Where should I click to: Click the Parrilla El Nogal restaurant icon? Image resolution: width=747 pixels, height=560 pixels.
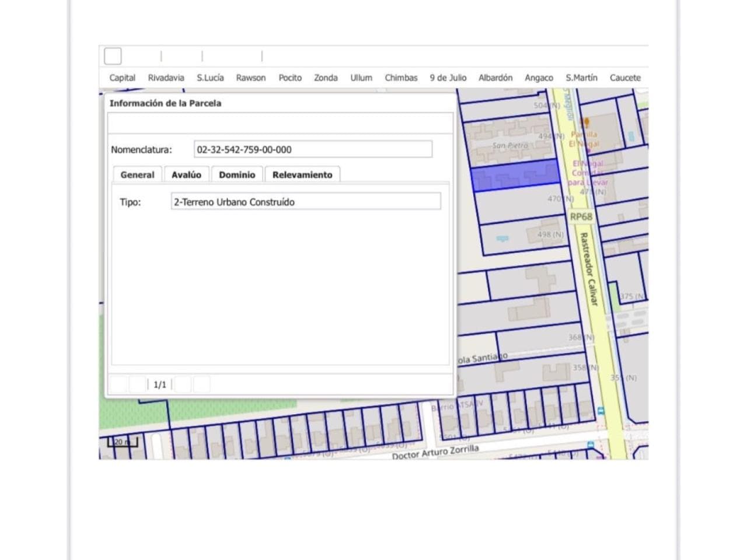click(586, 123)
